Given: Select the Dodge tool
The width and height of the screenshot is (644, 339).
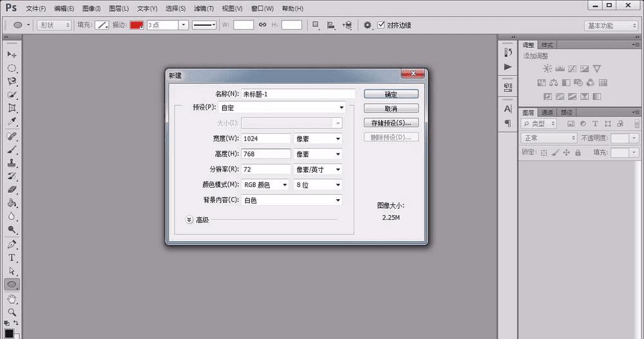Looking at the screenshot, I should pos(12,229).
